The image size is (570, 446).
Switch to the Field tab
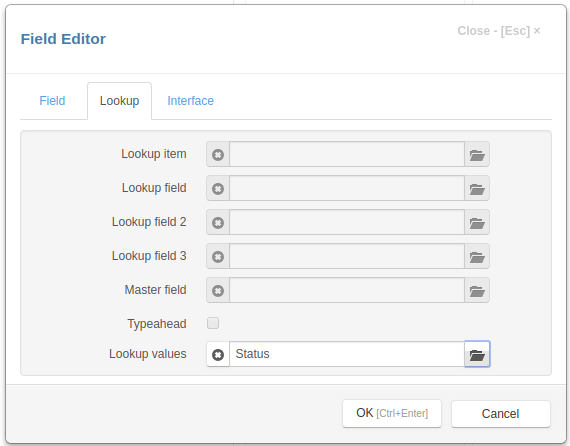(52, 101)
